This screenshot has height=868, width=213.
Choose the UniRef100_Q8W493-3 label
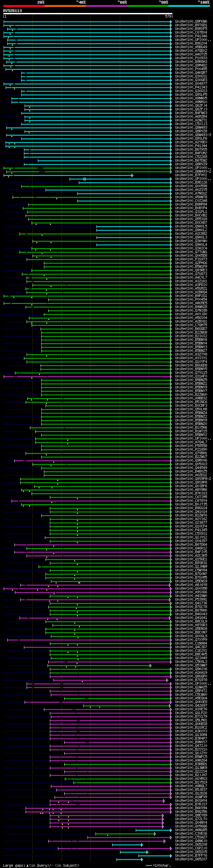(x=193, y=135)
